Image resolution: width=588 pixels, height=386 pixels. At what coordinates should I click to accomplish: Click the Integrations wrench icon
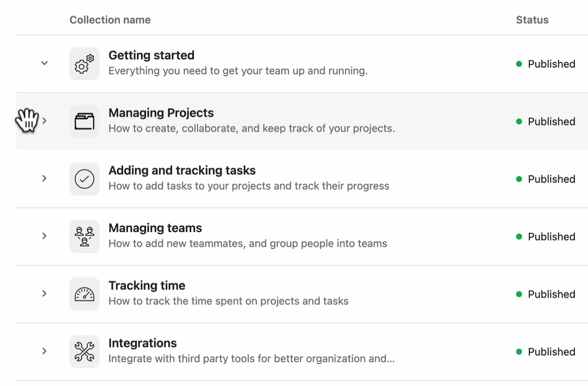tap(84, 352)
